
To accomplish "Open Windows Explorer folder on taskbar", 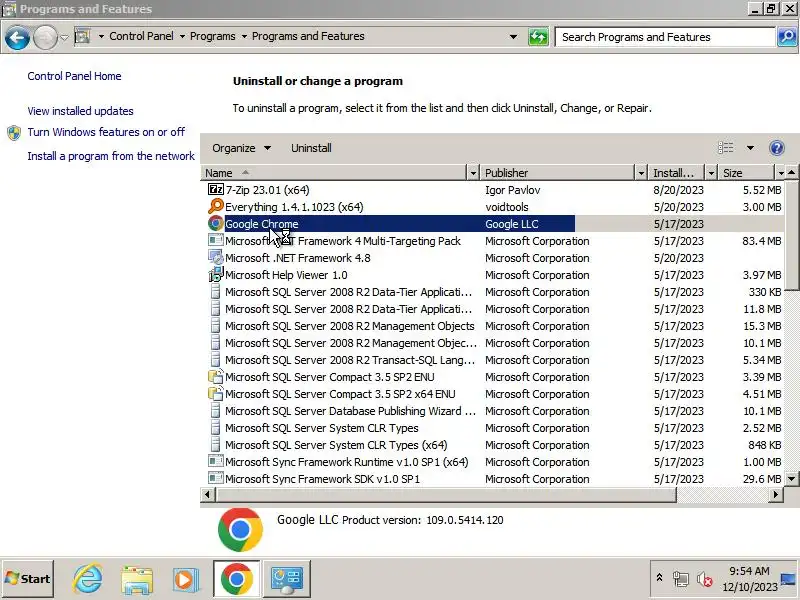I will [137, 580].
